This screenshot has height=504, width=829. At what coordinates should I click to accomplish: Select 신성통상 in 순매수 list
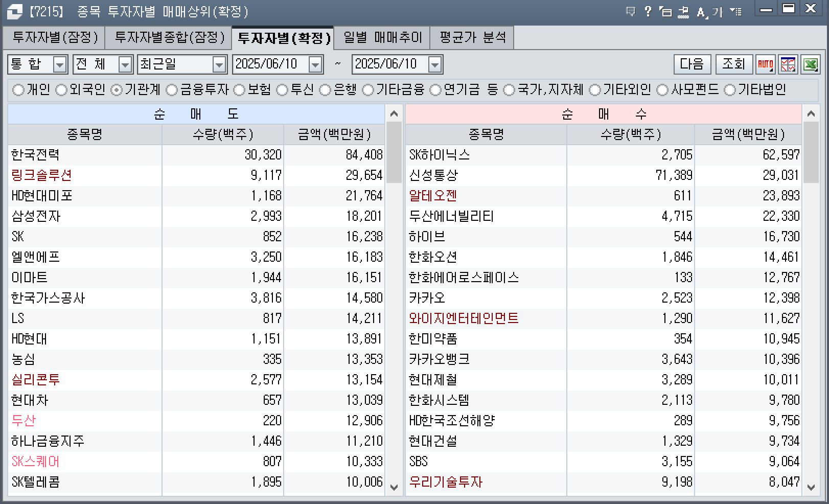[604, 175]
